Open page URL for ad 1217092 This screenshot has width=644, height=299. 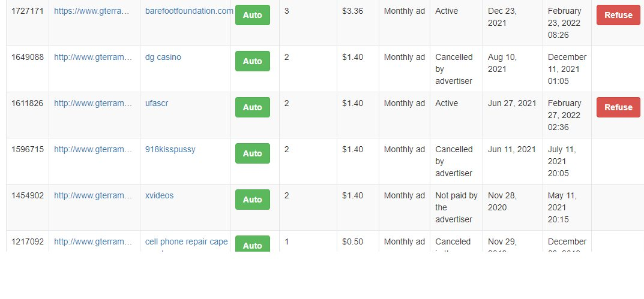coord(92,242)
